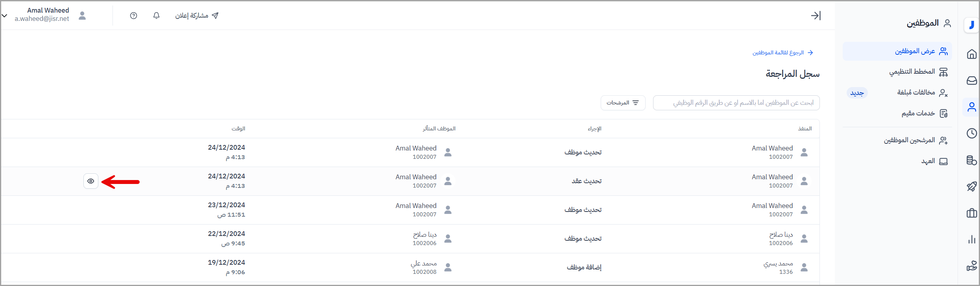
Task: View details using the eye icon
Action: 91,181
